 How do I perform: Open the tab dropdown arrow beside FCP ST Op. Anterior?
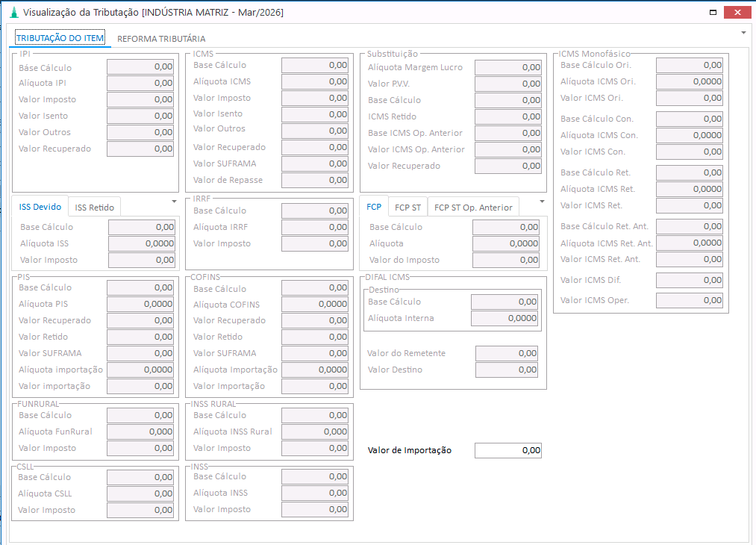[542, 202]
